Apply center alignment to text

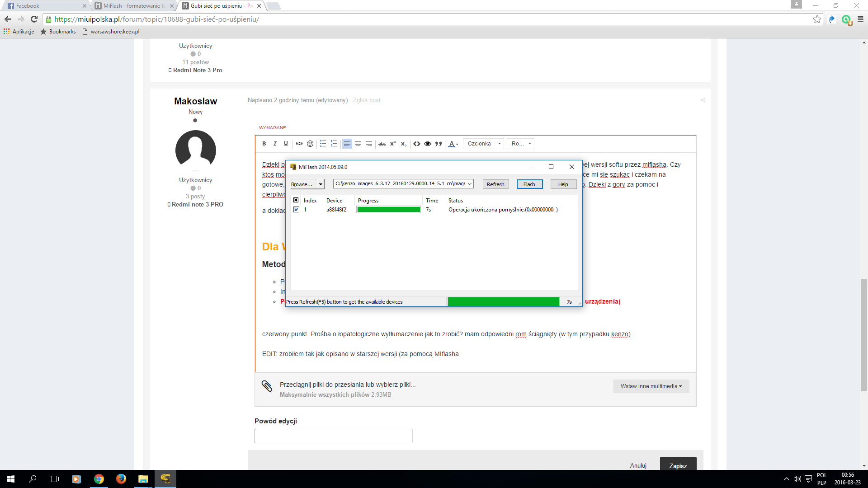(358, 144)
